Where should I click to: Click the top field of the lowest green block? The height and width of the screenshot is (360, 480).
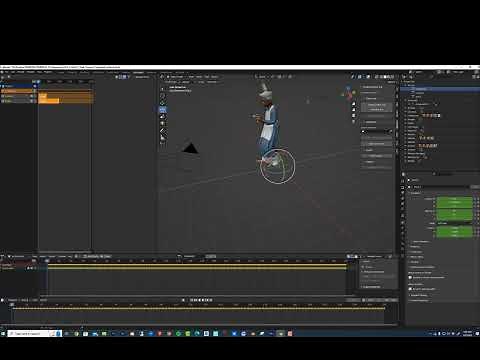[x=454, y=228]
